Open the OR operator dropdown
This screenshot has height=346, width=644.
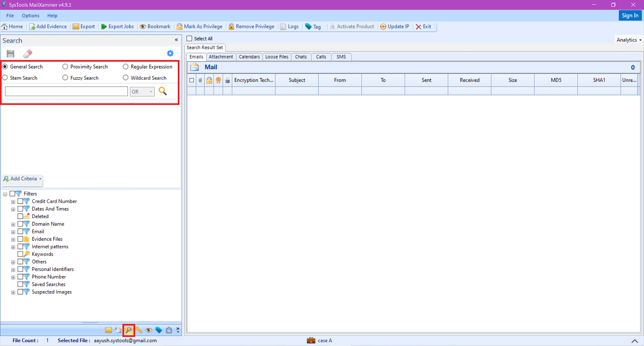142,92
